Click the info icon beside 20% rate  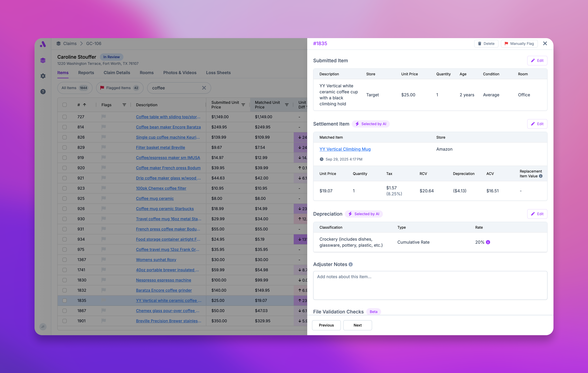tap(488, 242)
